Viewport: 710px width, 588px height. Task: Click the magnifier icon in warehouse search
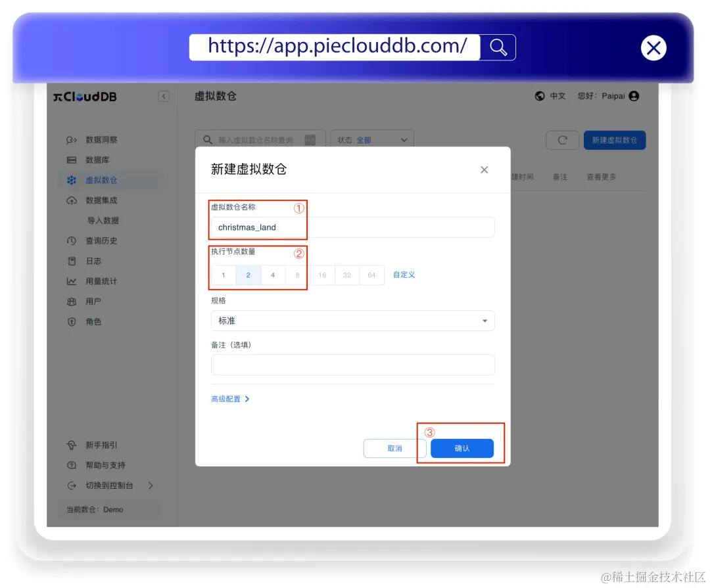pyautogui.click(x=208, y=140)
